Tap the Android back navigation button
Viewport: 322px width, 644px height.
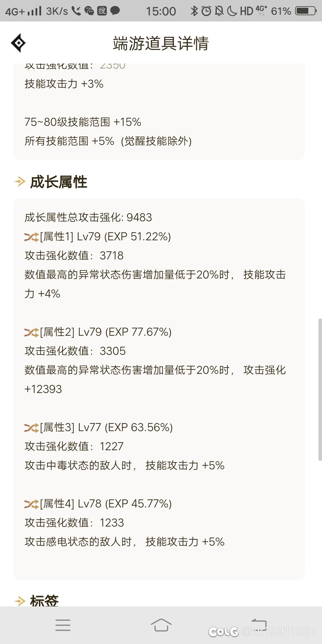(x=259, y=624)
